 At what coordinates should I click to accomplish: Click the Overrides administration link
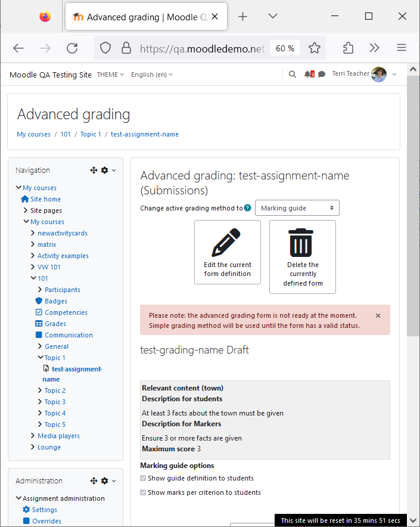tap(46, 521)
